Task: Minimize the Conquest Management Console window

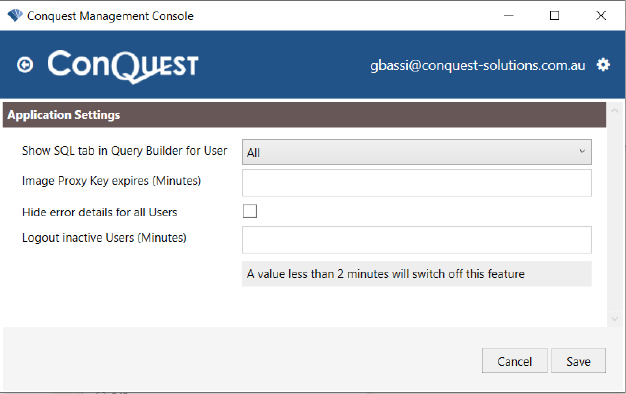Action: tap(509, 16)
